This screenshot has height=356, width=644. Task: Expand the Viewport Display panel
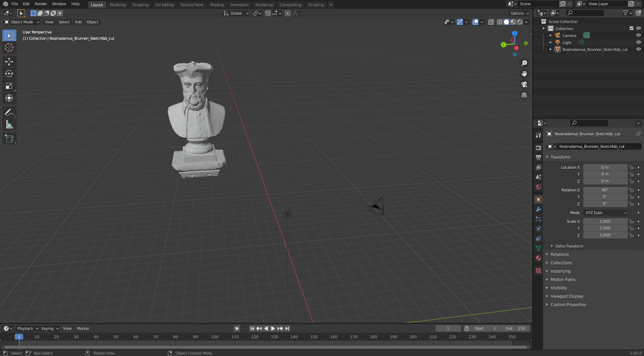tap(567, 296)
